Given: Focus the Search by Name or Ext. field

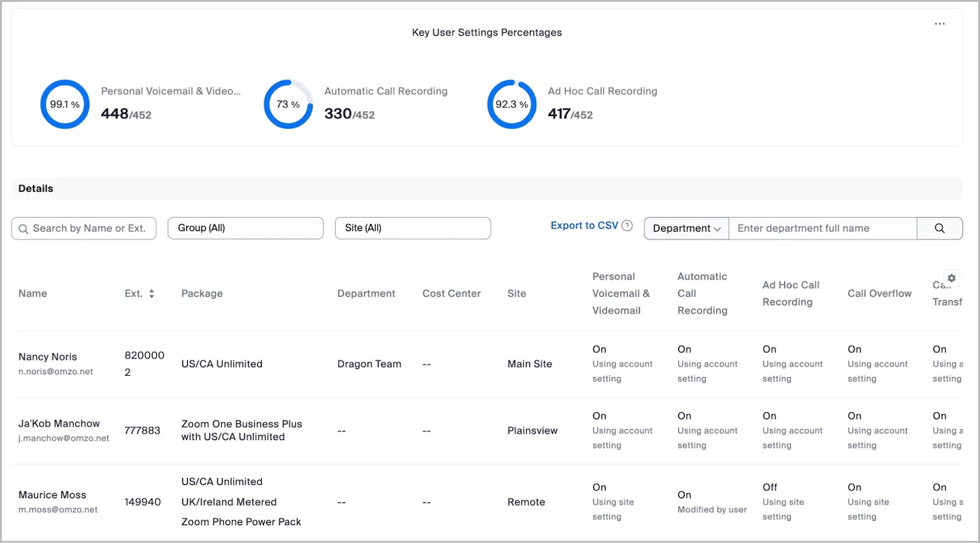Looking at the screenshot, I should (84, 229).
